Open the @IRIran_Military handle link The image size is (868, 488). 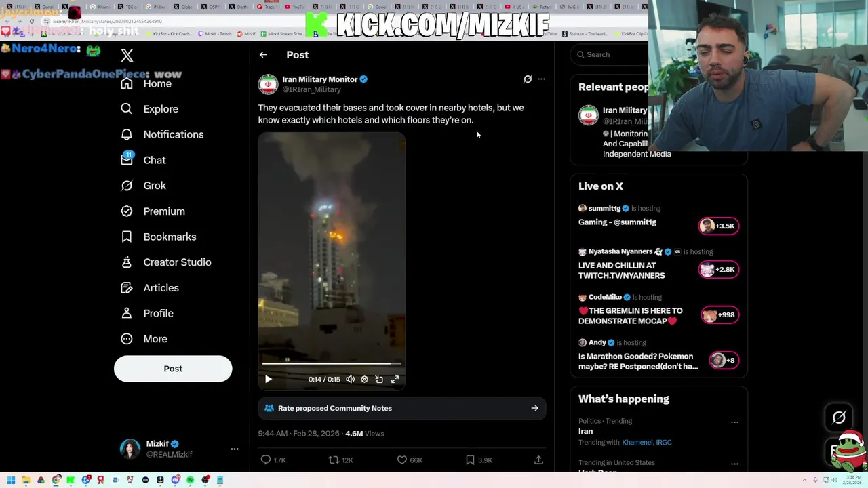click(x=311, y=89)
